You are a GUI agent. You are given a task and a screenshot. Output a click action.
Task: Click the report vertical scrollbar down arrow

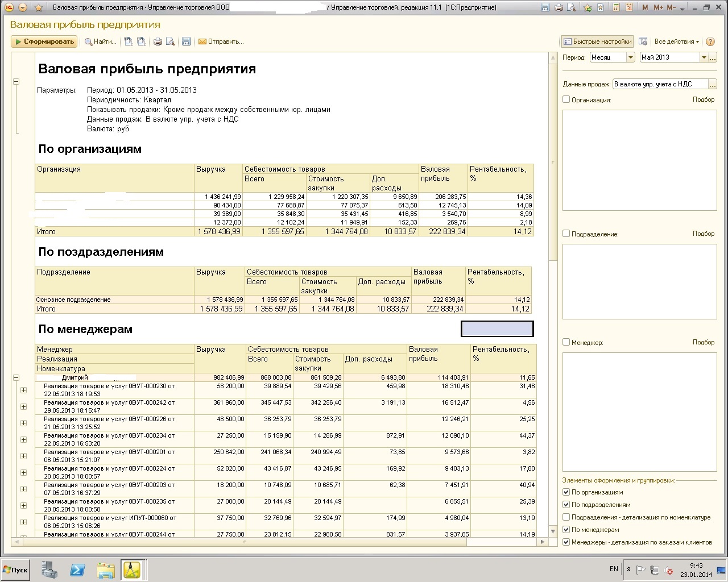552,531
